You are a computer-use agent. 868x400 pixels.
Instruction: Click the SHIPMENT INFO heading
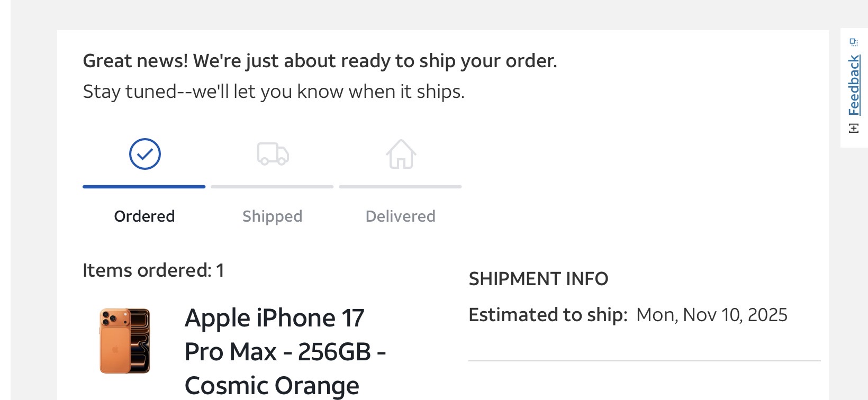pyautogui.click(x=538, y=279)
